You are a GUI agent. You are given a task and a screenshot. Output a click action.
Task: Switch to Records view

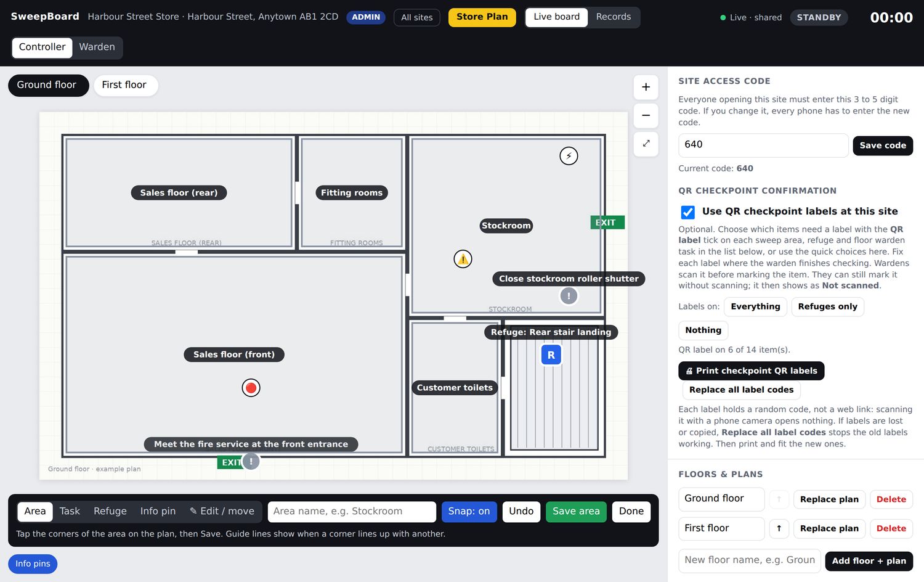613,17
